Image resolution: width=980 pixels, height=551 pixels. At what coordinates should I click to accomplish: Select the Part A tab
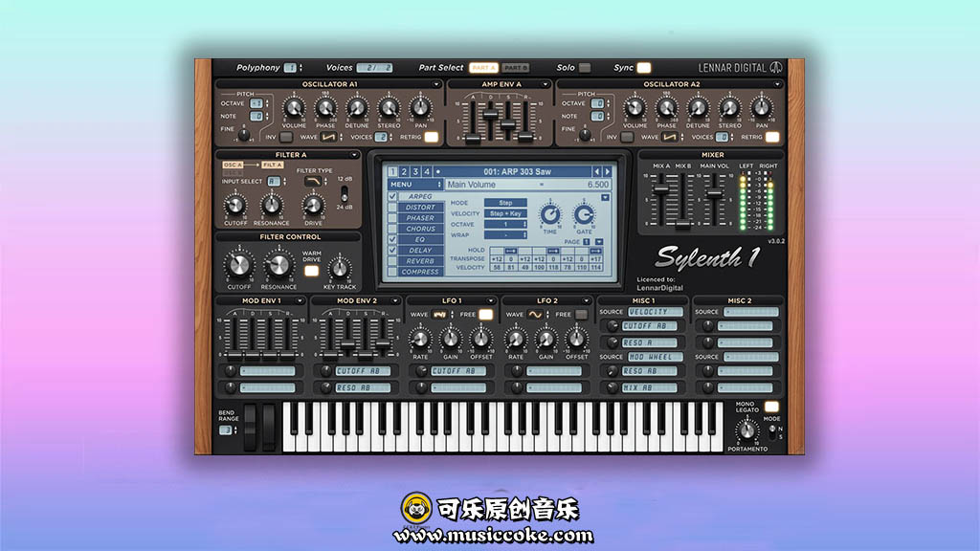tap(483, 68)
